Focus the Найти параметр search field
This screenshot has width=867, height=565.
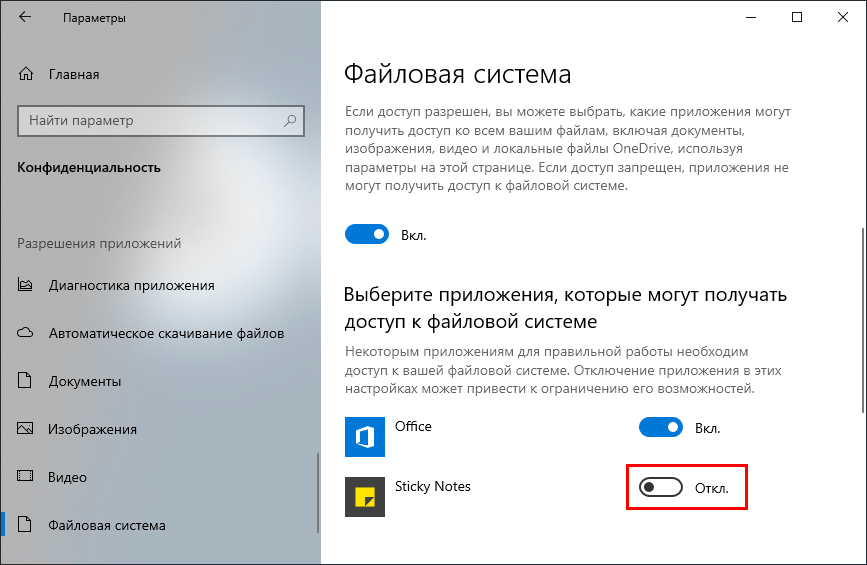tap(161, 121)
